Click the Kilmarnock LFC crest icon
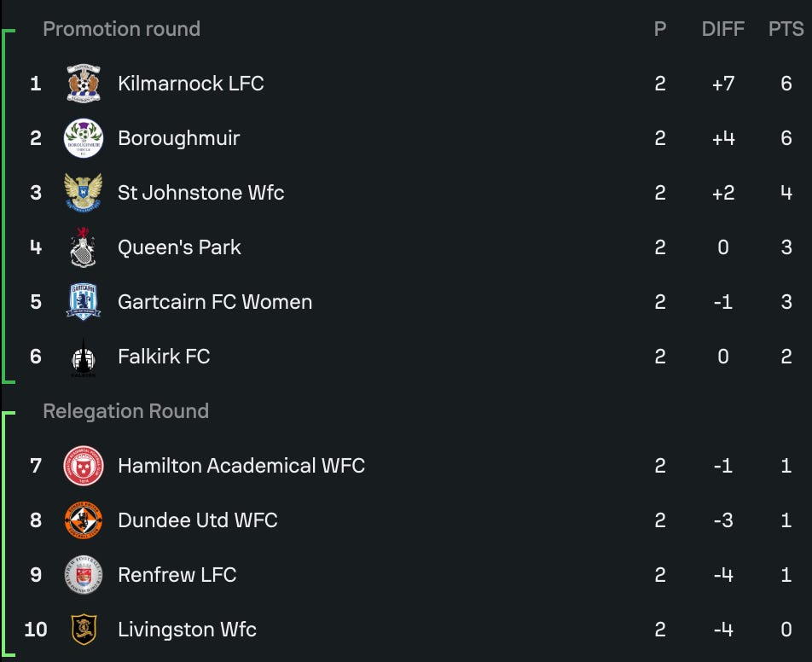Image resolution: width=812 pixels, height=662 pixels. (84, 84)
